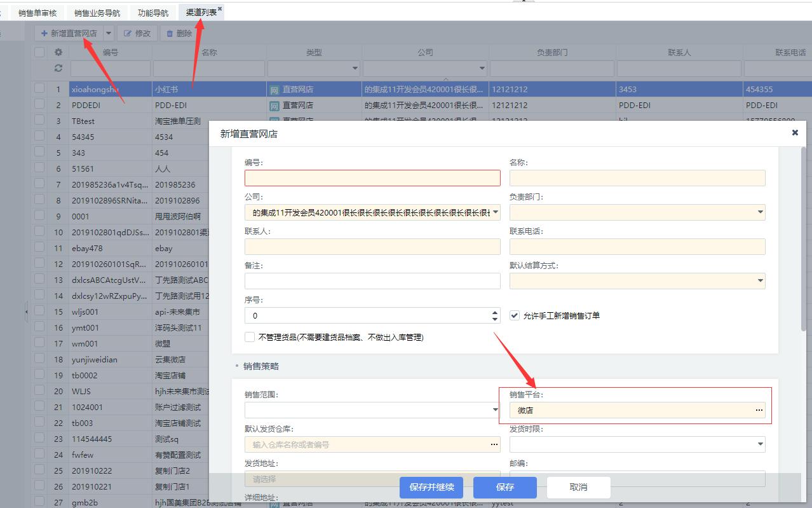Click the pencil icon on the 修改 button

127,33
